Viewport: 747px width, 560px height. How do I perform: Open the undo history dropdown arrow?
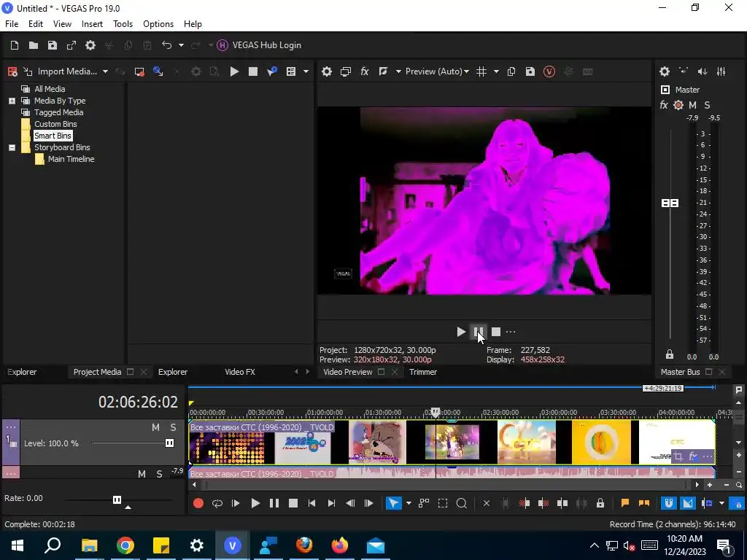pyautogui.click(x=181, y=45)
